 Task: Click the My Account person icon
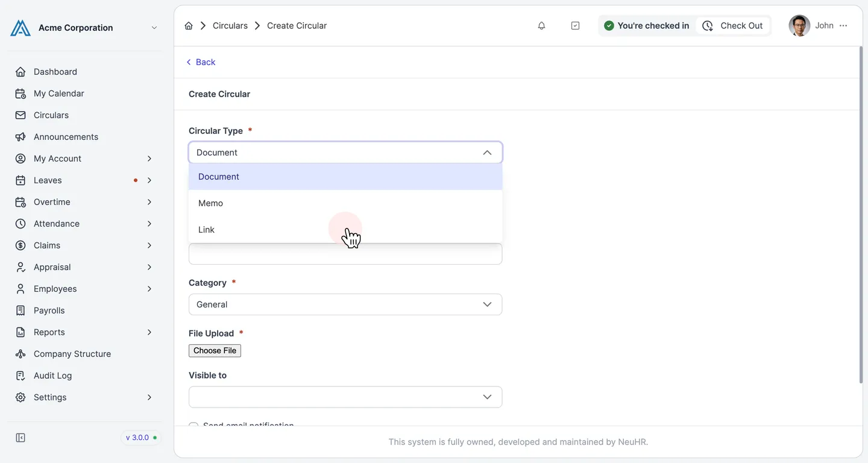20,159
